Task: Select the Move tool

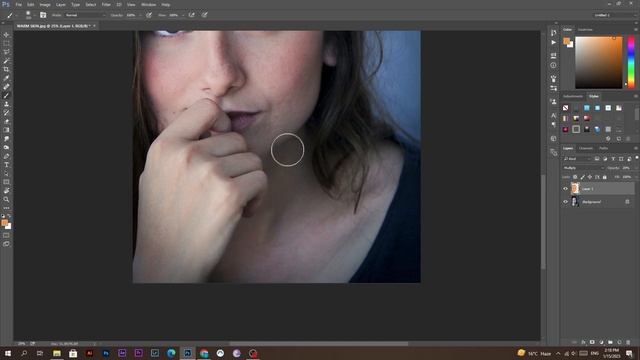Action: [6, 35]
